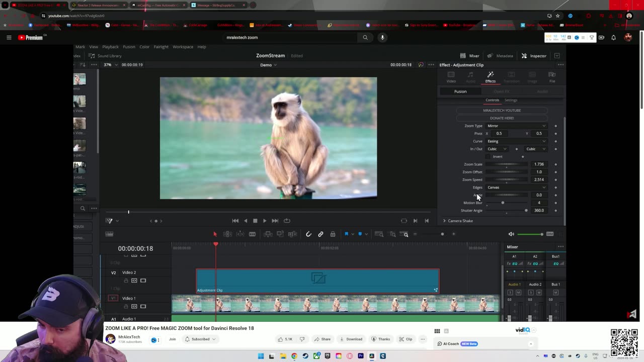Select the Trim Edit Mode tool

(227, 234)
